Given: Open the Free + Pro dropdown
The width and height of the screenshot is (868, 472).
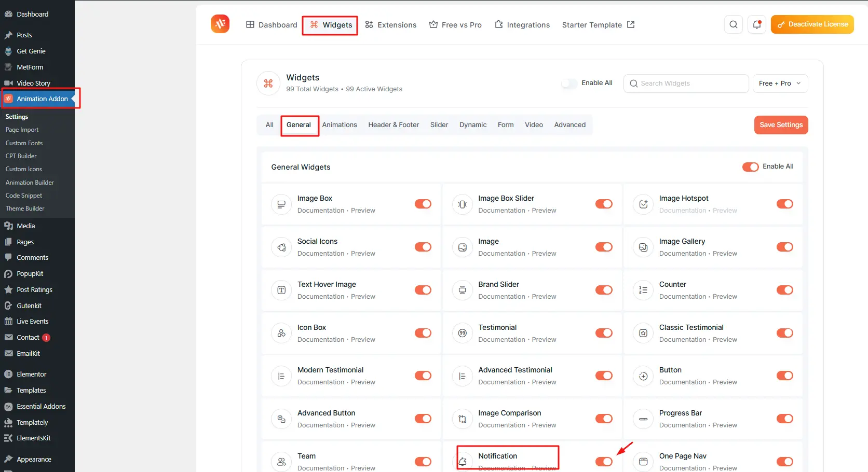Looking at the screenshot, I should 780,84.
